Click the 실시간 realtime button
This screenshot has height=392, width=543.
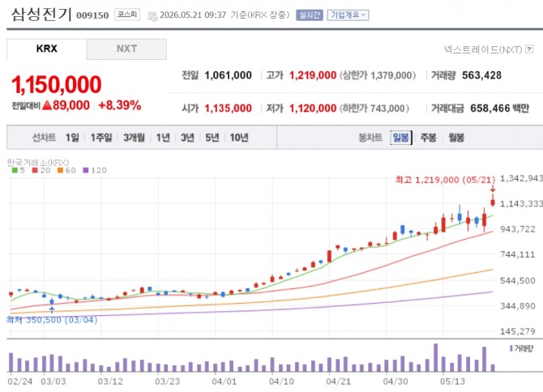coord(310,15)
